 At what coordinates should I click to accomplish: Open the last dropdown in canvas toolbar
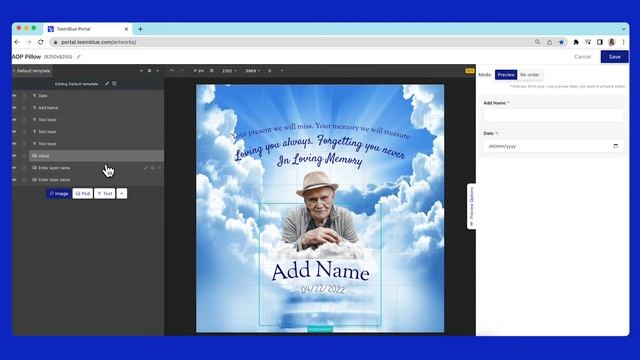[x=282, y=71]
